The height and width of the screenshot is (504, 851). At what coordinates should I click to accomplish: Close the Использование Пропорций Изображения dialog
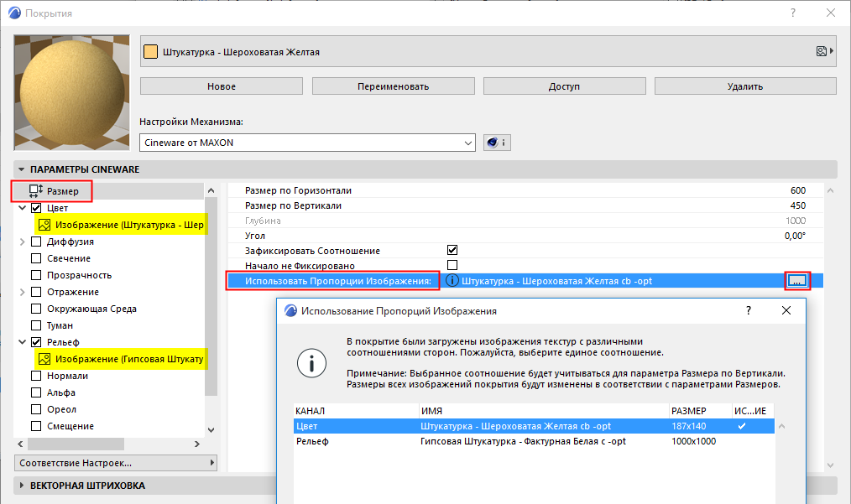[x=786, y=310]
